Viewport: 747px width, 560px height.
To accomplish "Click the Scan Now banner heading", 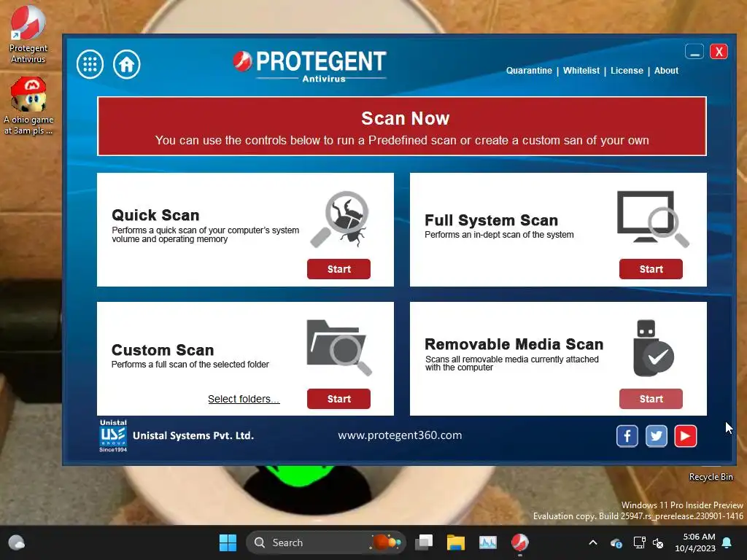I will pyautogui.click(x=405, y=118).
